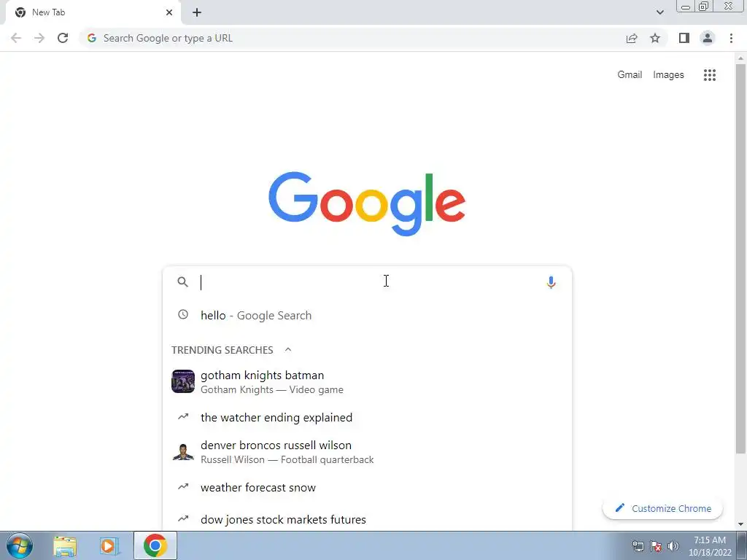Open the volume speaker tray icon
This screenshot has height=560, width=747.
pyautogui.click(x=673, y=546)
